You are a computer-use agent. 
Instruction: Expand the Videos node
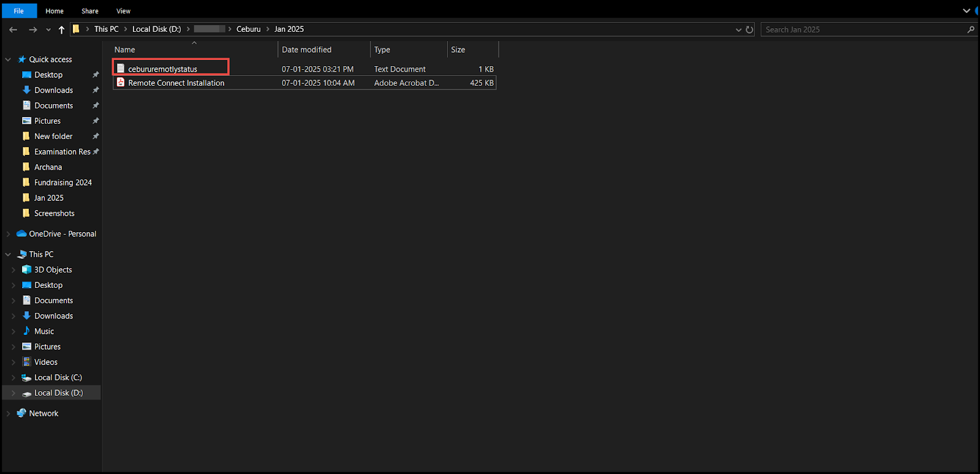point(13,362)
